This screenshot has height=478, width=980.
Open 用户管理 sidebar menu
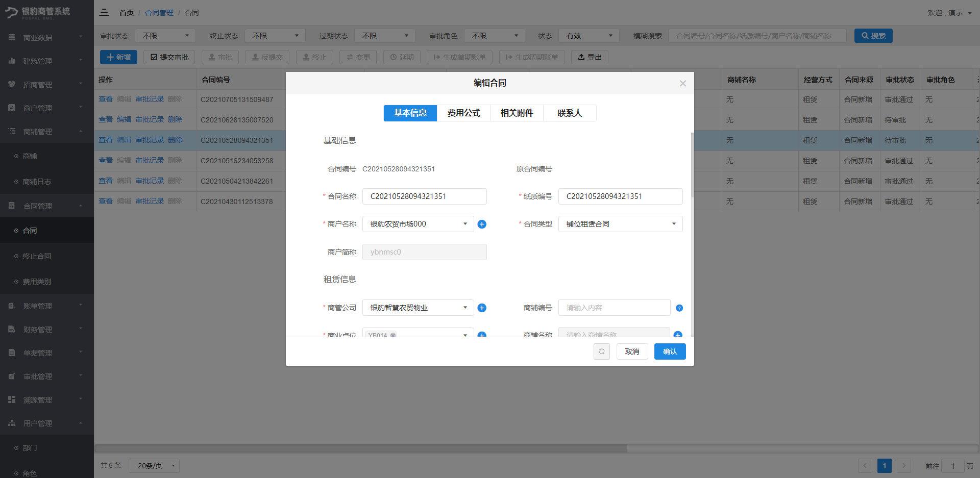(47, 423)
